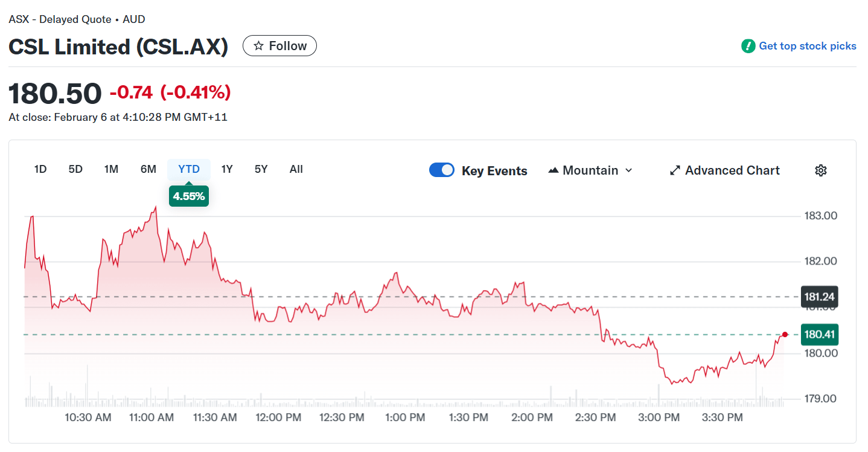868x452 pixels.
Task: Switch to the 5D time range tab
Action: pyautogui.click(x=75, y=169)
